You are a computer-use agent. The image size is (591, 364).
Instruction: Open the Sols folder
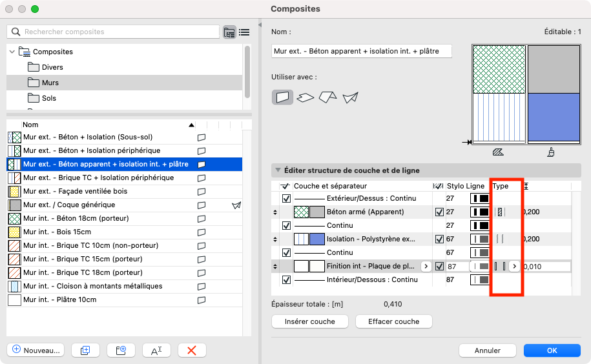tap(48, 98)
